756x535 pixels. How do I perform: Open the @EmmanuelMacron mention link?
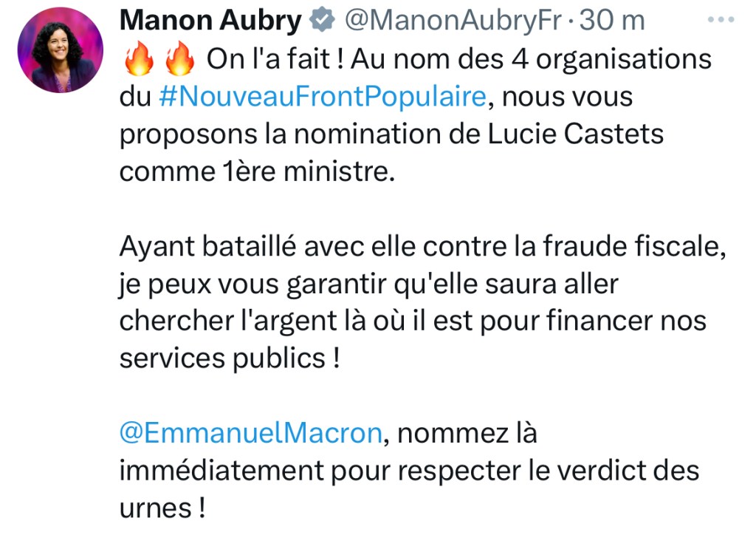coord(250,433)
